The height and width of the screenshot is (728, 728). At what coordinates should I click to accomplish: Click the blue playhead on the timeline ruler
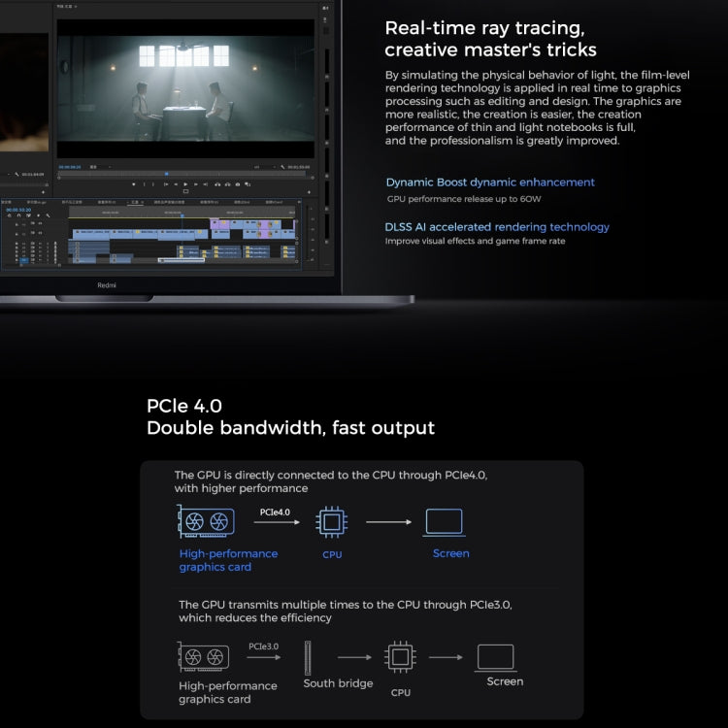pyautogui.click(x=184, y=215)
